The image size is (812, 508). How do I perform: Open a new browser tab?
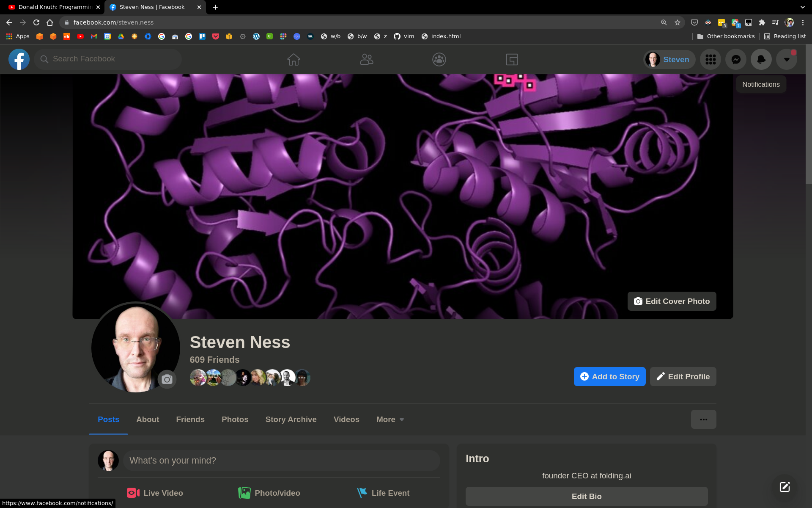(215, 7)
